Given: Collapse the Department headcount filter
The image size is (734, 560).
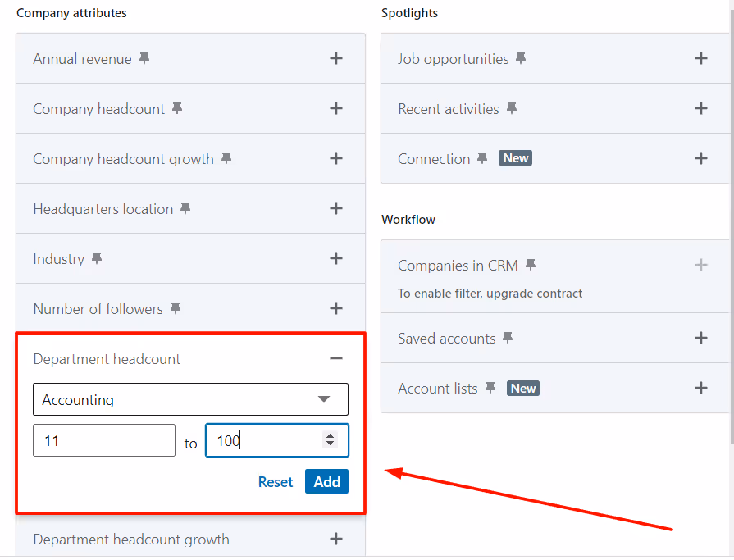Looking at the screenshot, I should 336,358.
